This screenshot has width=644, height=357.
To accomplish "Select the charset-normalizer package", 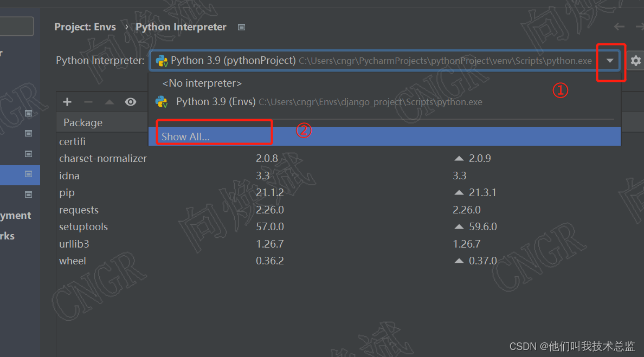I will coord(103,158).
